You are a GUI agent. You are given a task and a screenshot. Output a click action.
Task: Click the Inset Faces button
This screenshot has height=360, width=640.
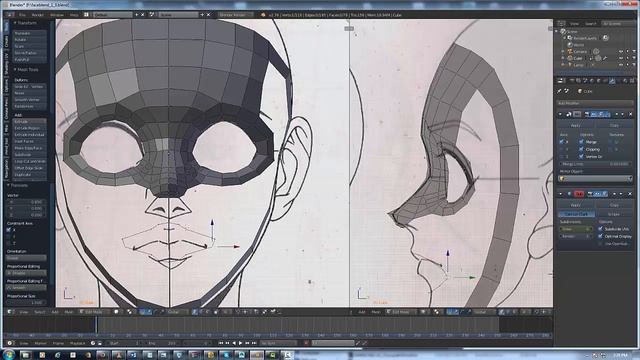tap(29, 141)
